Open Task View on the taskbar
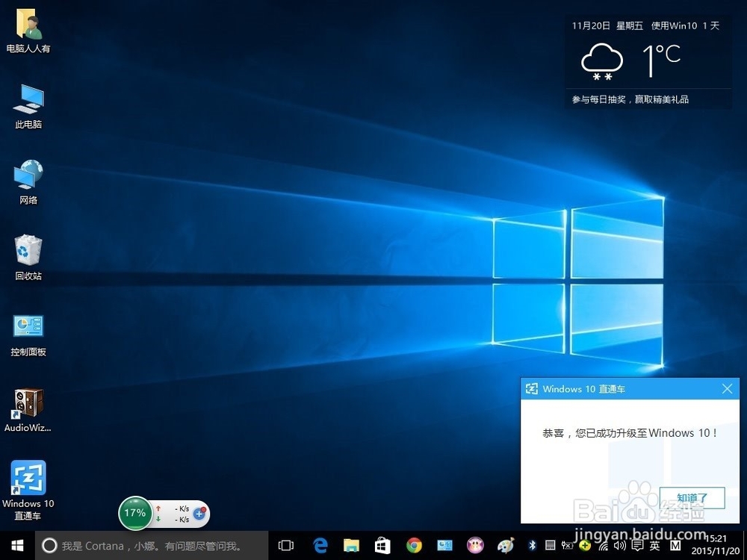Image resolution: width=747 pixels, height=560 pixels. 286,546
